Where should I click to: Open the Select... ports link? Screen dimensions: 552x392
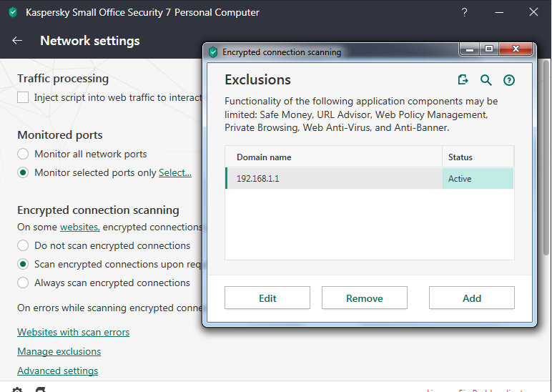click(175, 172)
